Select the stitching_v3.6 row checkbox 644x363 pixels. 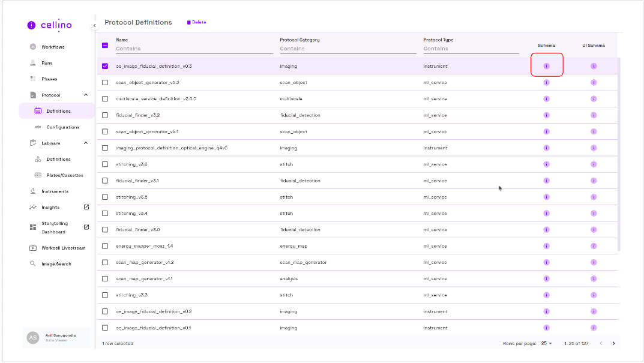pyautogui.click(x=105, y=164)
